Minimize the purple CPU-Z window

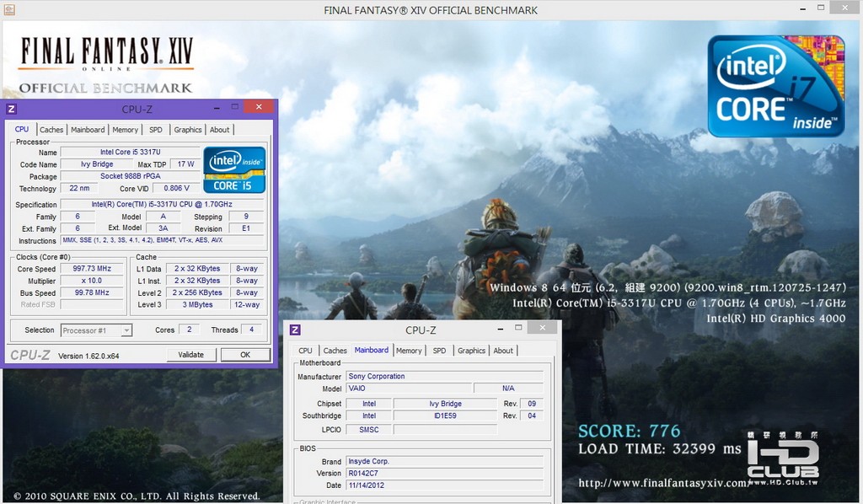(x=217, y=107)
